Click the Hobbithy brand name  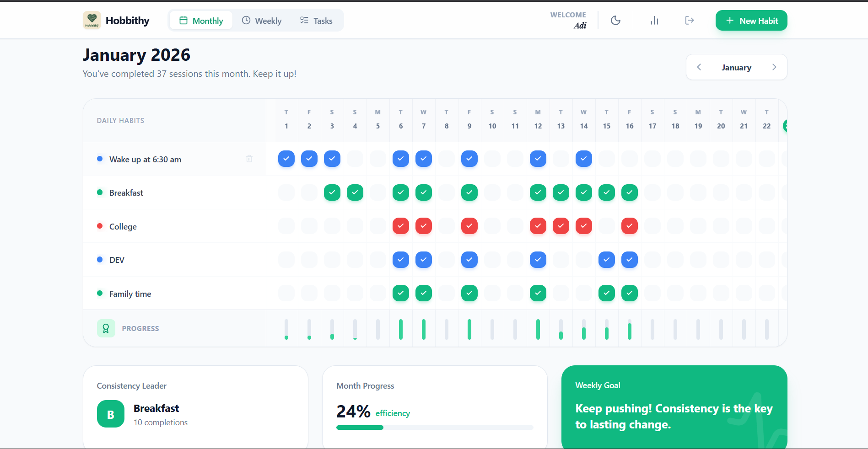(128, 21)
